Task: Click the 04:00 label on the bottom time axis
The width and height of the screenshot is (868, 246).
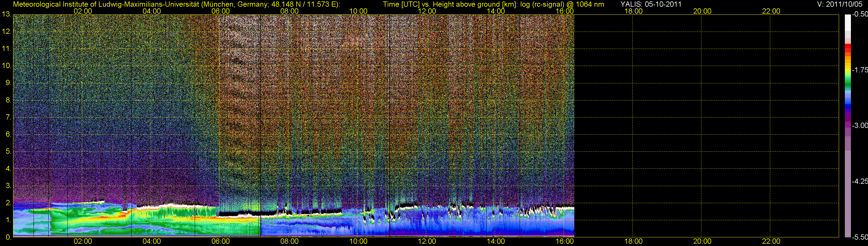Action: pos(152,241)
